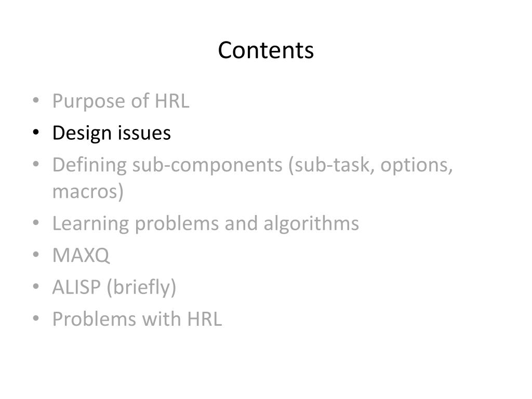Click the bullet before Defining sub-components

tap(35, 166)
